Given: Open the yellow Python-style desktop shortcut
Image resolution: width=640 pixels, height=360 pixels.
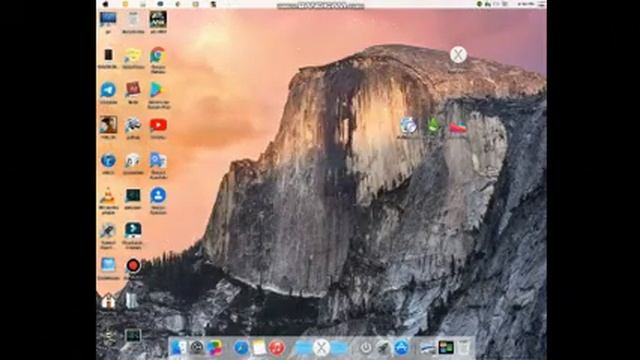Looking at the screenshot, I should pos(133,55).
